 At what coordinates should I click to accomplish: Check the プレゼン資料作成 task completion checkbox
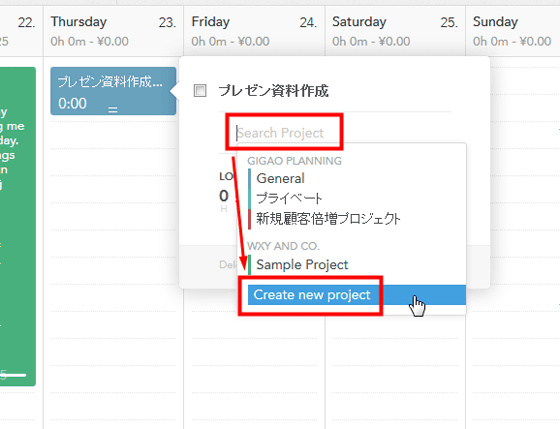coord(200,91)
